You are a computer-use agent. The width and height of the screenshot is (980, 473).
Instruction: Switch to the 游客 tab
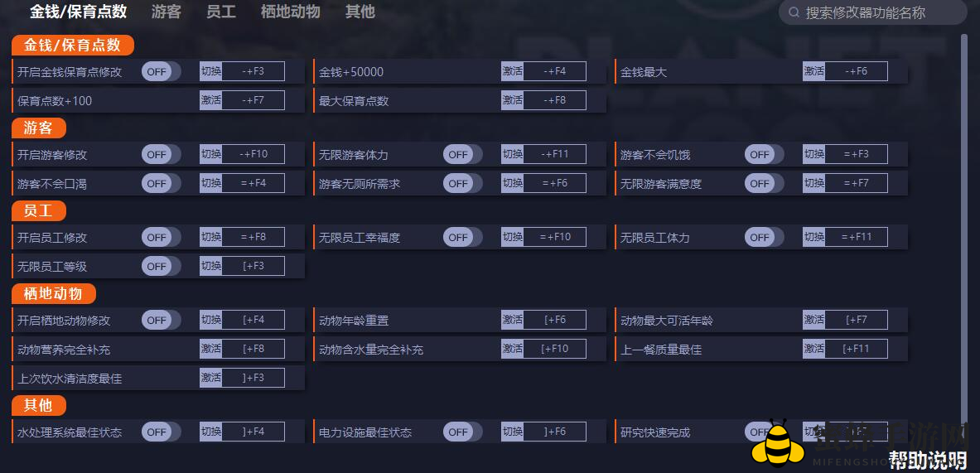coord(167,12)
